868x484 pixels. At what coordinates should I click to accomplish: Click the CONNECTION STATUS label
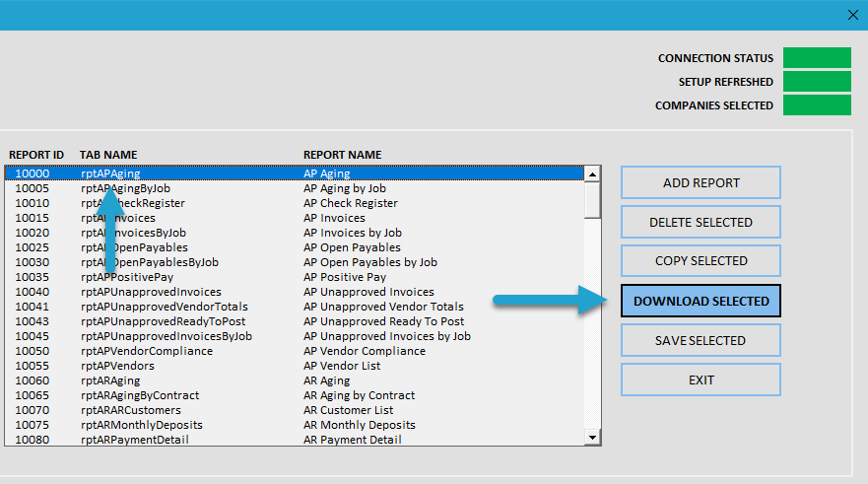point(715,58)
